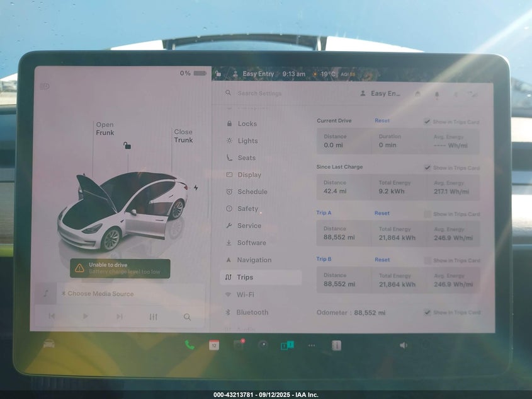Image resolution: width=532 pixels, height=399 pixels.
Task: Open the Easy Entry profile dropdown
Action: tap(380, 93)
